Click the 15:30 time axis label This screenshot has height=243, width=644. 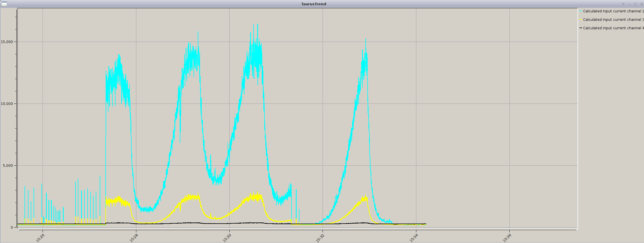coord(227,238)
